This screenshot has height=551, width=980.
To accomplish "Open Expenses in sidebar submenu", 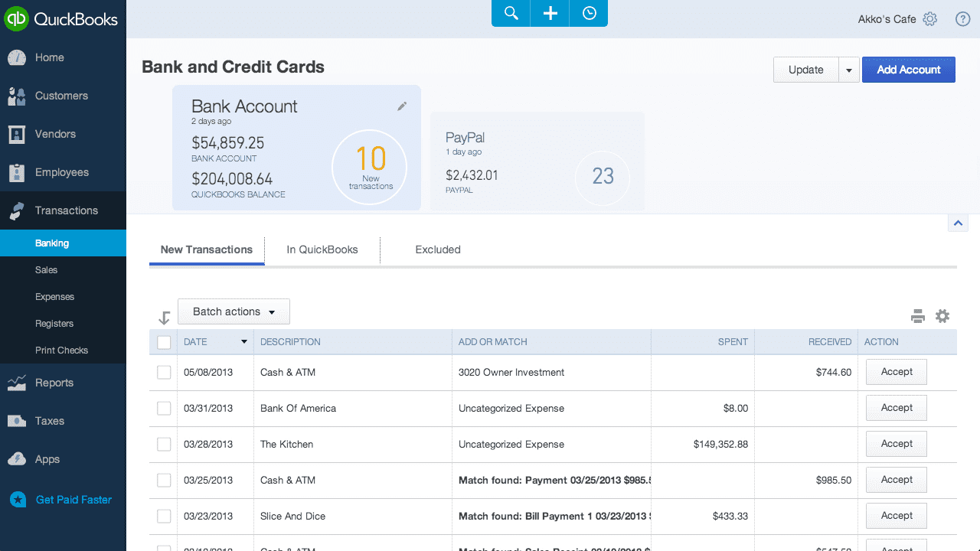I will 63,297.
